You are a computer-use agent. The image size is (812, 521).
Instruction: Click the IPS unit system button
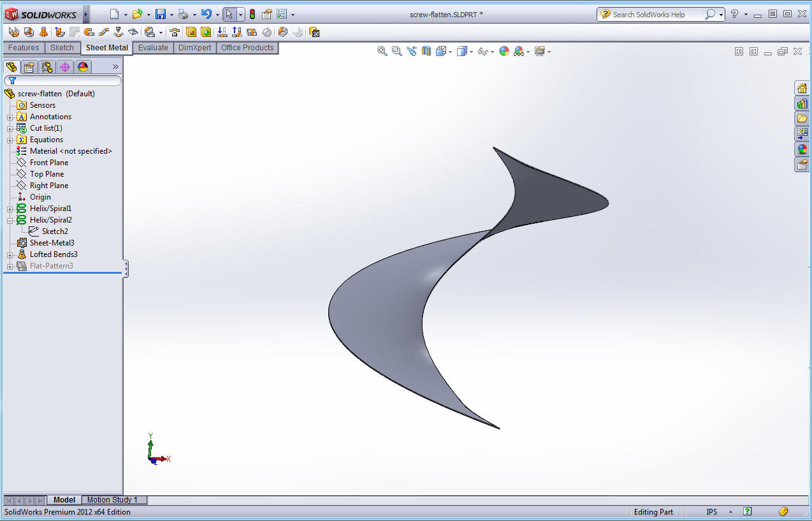(711, 512)
